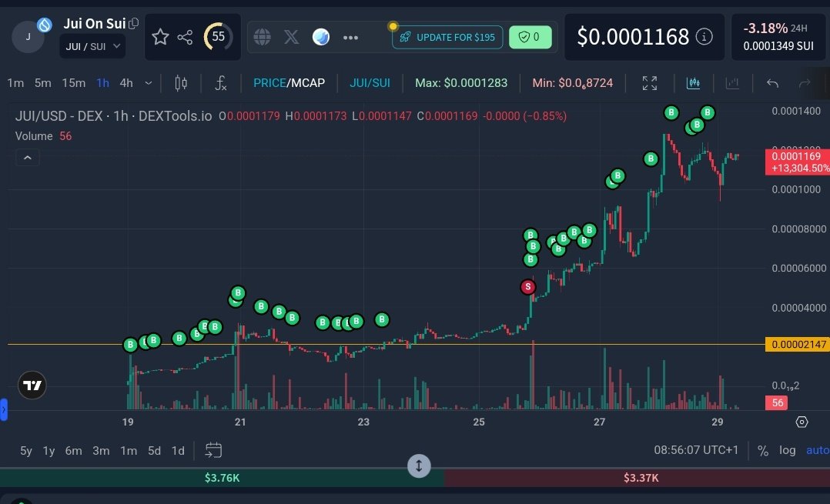Click the JUI/USD chart title
The image size is (830, 504).
pos(113,116)
